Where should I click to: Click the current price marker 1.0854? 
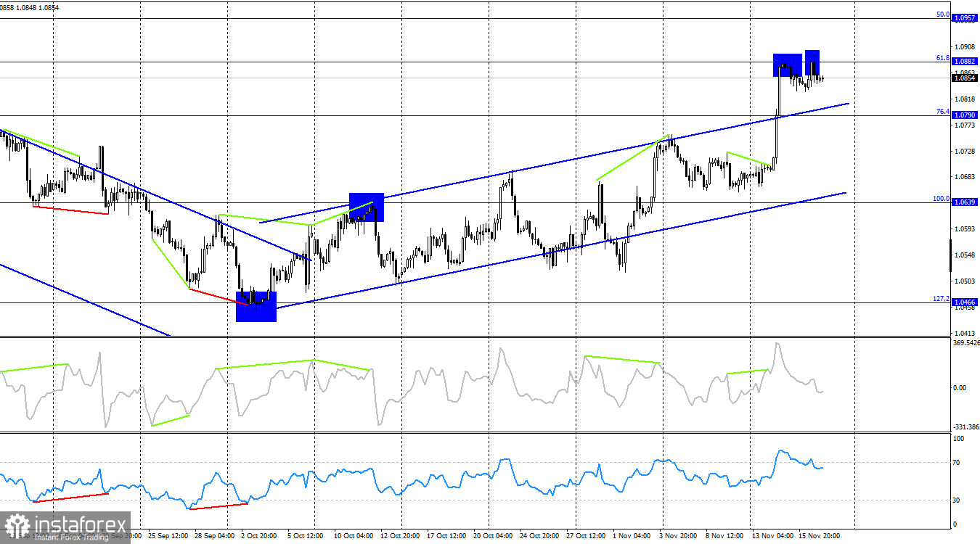pos(965,78)
